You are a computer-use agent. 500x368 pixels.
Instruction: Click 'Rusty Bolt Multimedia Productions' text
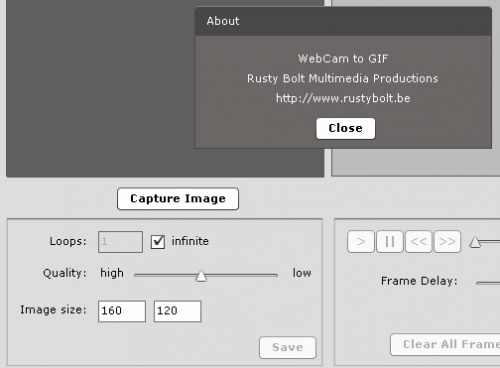point(342,78)
